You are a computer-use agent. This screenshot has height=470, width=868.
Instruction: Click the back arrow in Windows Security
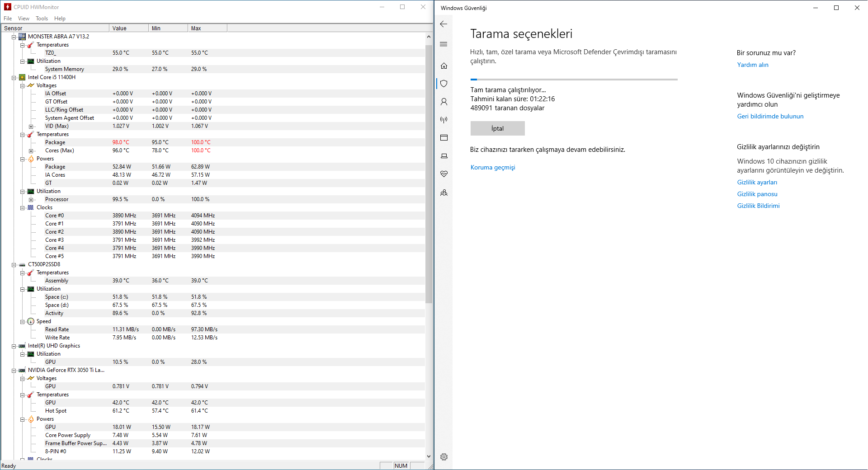coord(443,24)
